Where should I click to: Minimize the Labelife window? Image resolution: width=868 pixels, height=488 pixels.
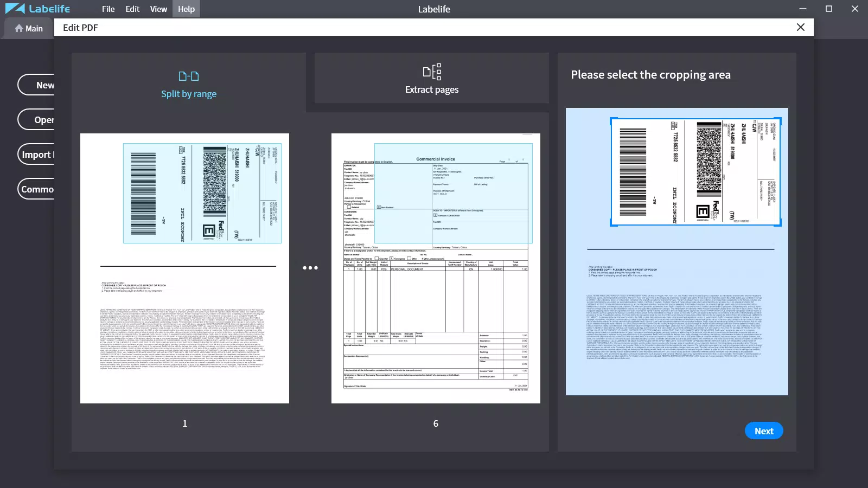click(803, 9)
